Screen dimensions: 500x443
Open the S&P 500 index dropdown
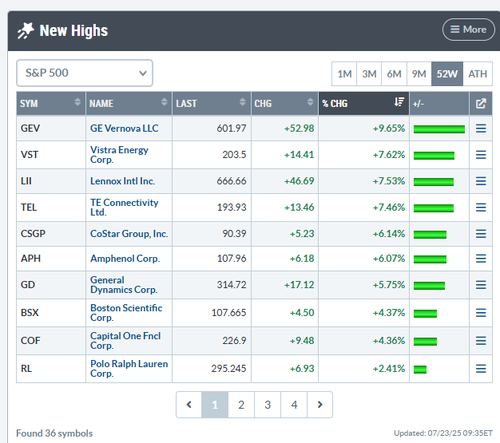tap(85, 73)
